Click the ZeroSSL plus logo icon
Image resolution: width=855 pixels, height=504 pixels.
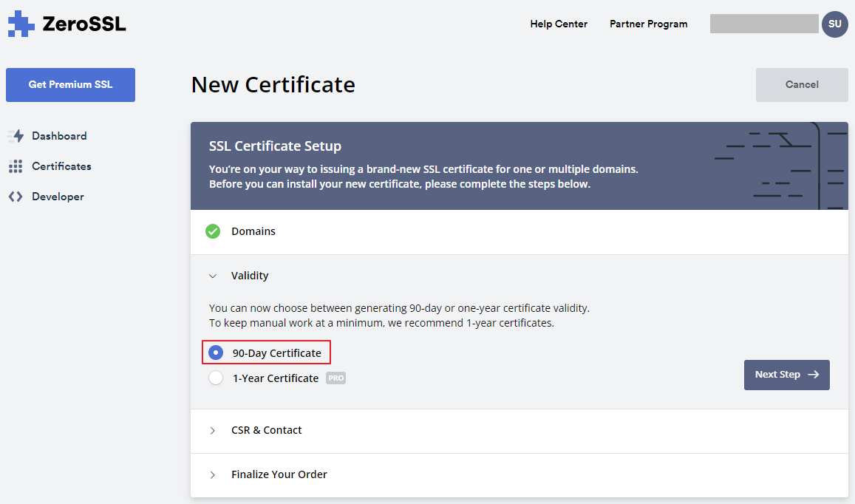click(21, 24)
